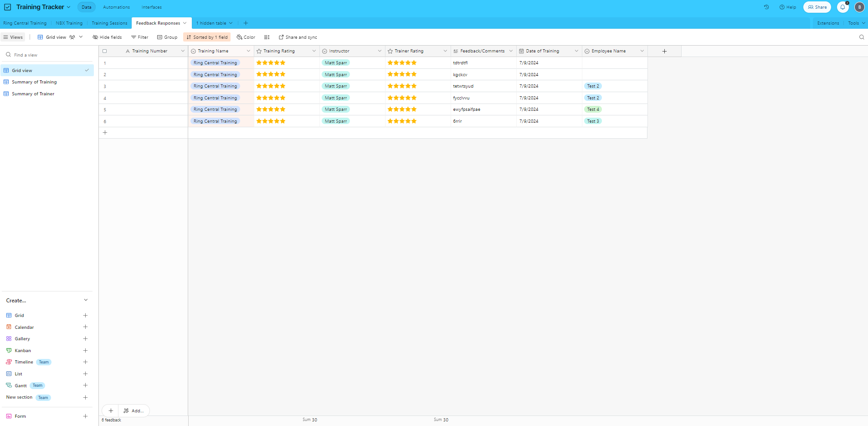Image resolution: width=868 pixels, height=426 pixels.
Task: Open Training Name column dropdown
Action: coord(248,51)
